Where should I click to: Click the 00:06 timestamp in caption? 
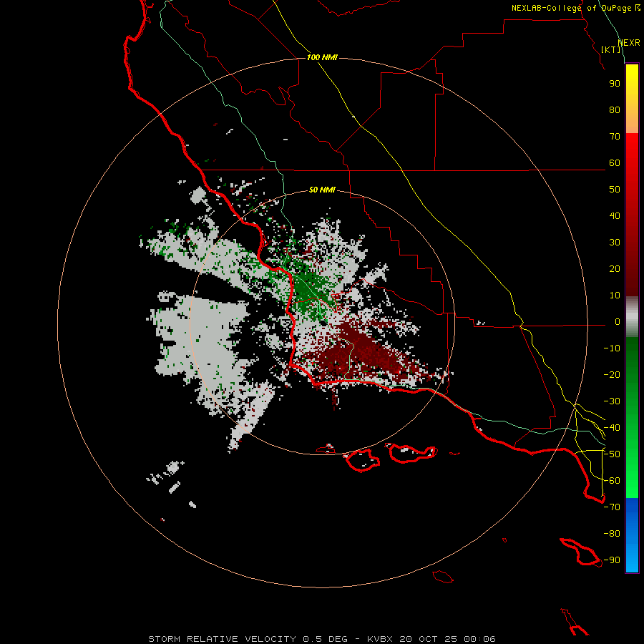pyautogui.click(x=479, y=639)
